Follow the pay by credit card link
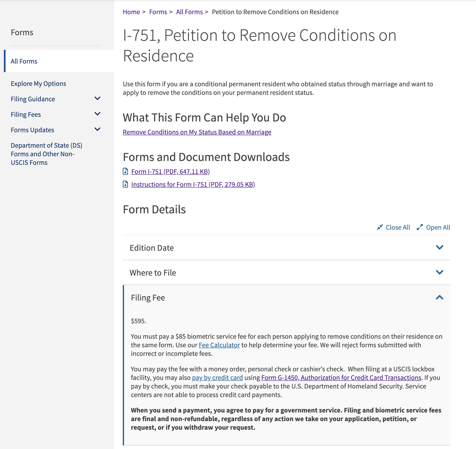Viewport: 476px width, 449px height. coord(217,377)
